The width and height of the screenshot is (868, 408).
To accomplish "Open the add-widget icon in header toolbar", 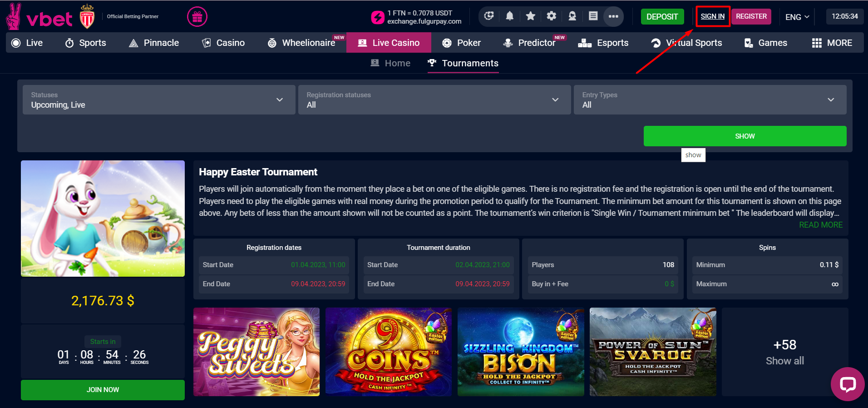I will coord(489,16).
